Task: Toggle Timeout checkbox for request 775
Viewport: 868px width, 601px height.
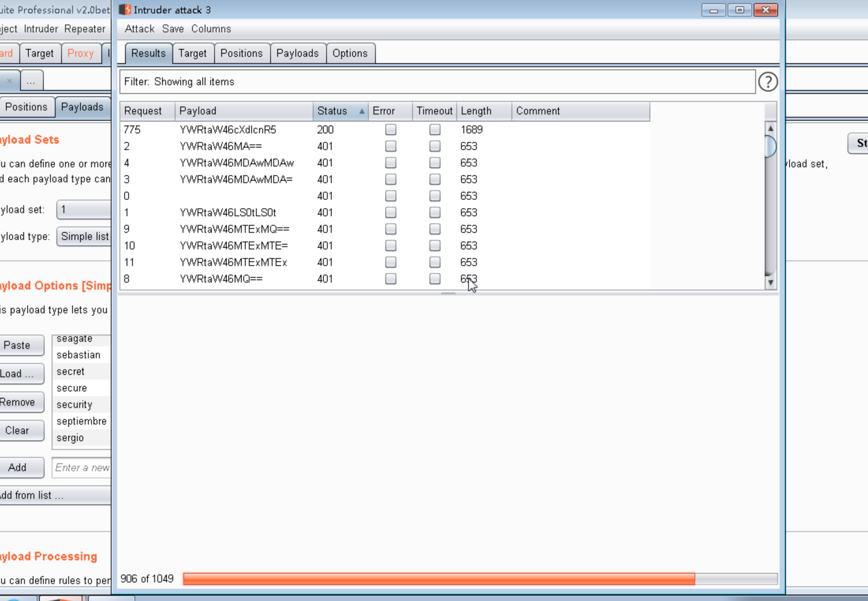Action: click(x=435, y=130)
